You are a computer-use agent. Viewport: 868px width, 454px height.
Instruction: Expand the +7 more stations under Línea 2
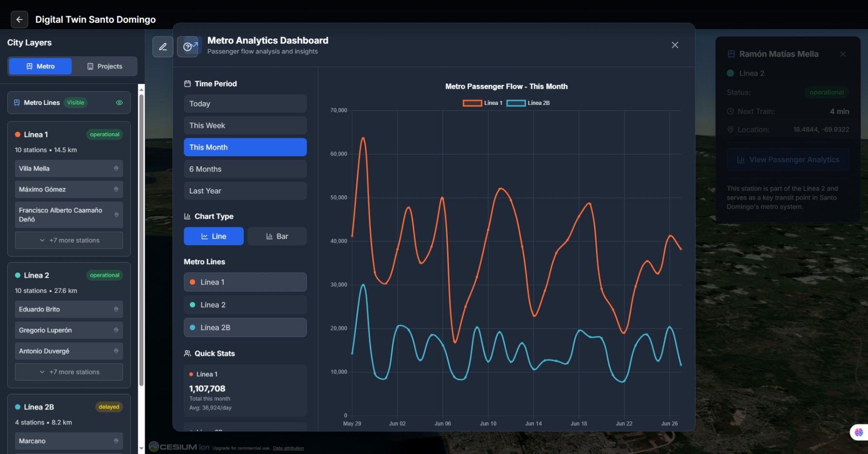tap(68, 371)
